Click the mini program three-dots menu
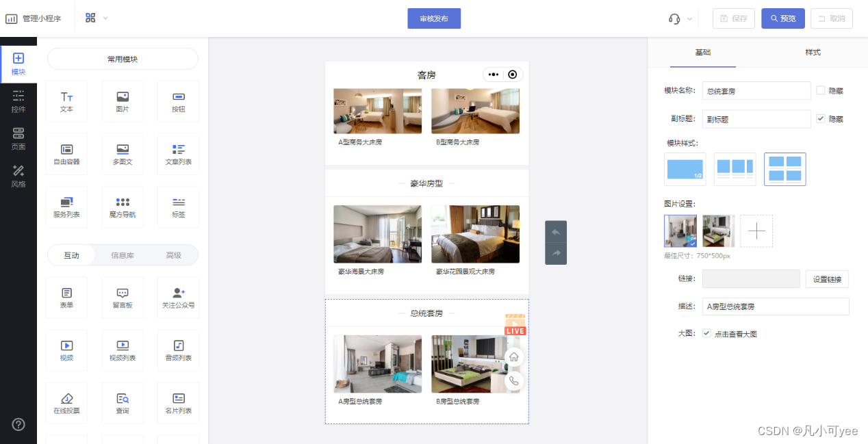The image size is (868, 444). [494, 74]
